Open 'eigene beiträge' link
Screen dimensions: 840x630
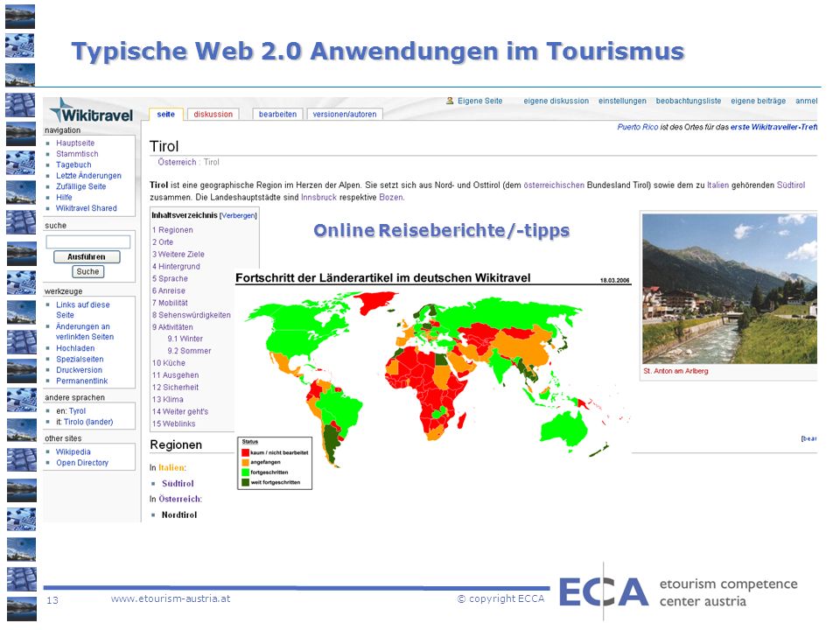pyautogui.click(x=758, y=101)
